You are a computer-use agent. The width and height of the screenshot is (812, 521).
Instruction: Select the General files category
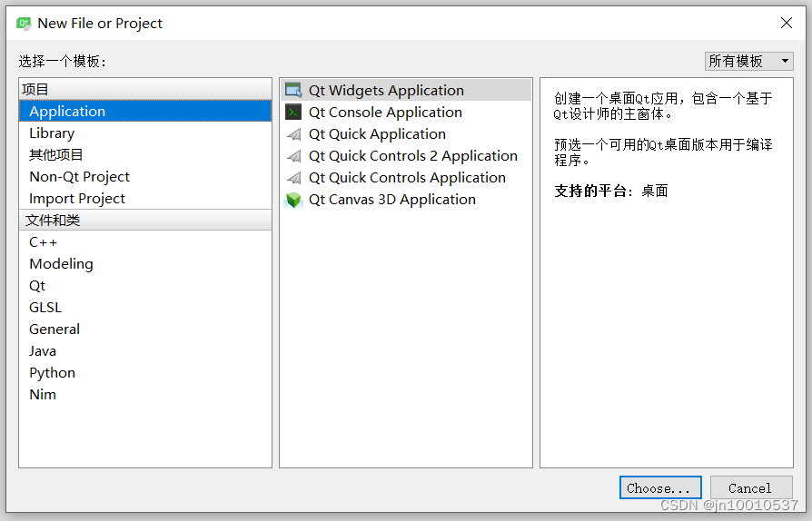tap(145, 329)
